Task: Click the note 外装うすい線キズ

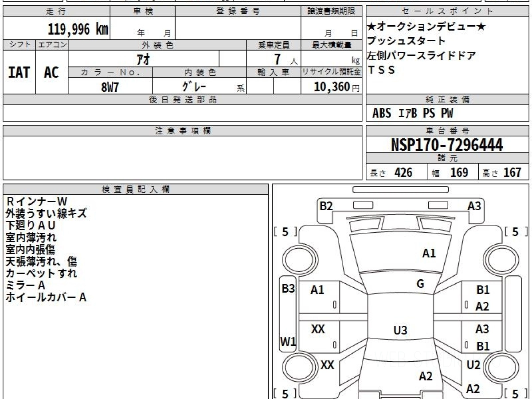Action: [x=46, y=214]
